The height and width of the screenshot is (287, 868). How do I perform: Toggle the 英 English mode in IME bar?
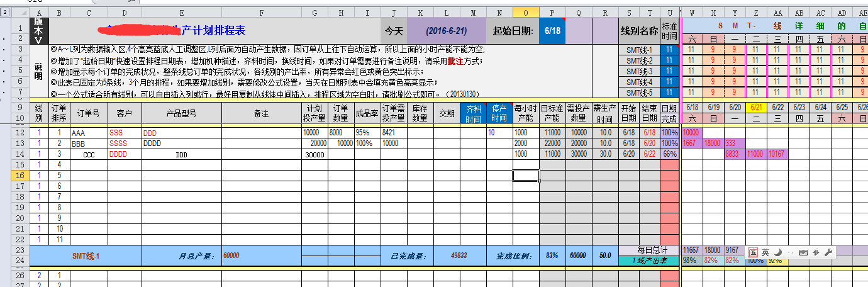click(x=765, y=252)
